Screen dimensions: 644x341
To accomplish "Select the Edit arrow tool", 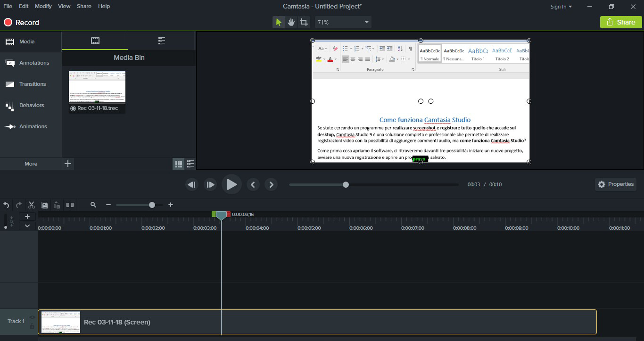I will (x=279, y=22).
